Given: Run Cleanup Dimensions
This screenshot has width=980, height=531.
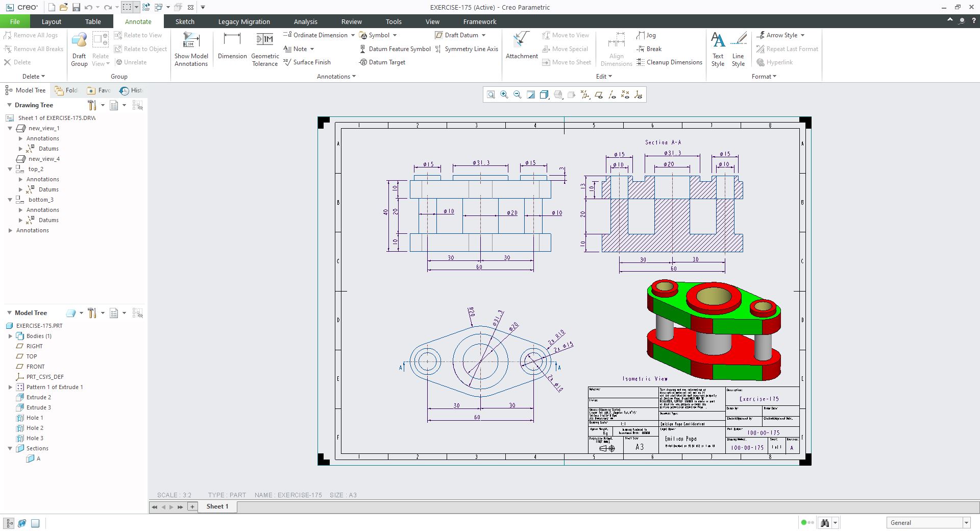Looking at the screenshot, I should click(x=669, y=62).
